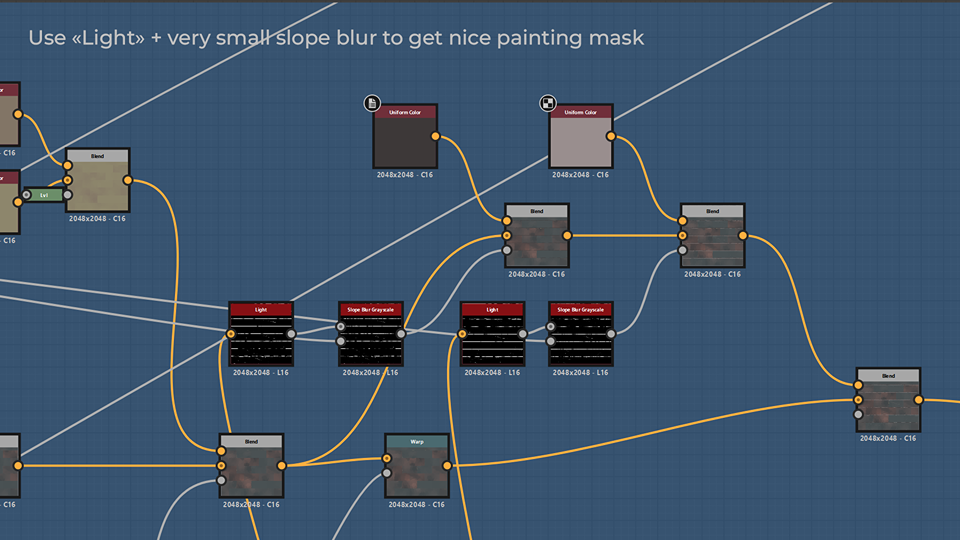Select the beige Blend node beside Lvl
This screenshot has width=960, height=540.
[97, 181]
